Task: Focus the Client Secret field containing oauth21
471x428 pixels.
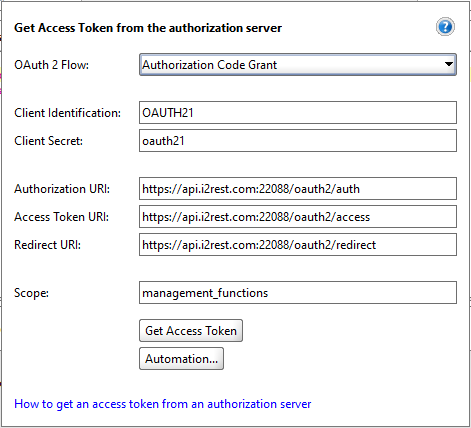Action: tap(298, 141)
